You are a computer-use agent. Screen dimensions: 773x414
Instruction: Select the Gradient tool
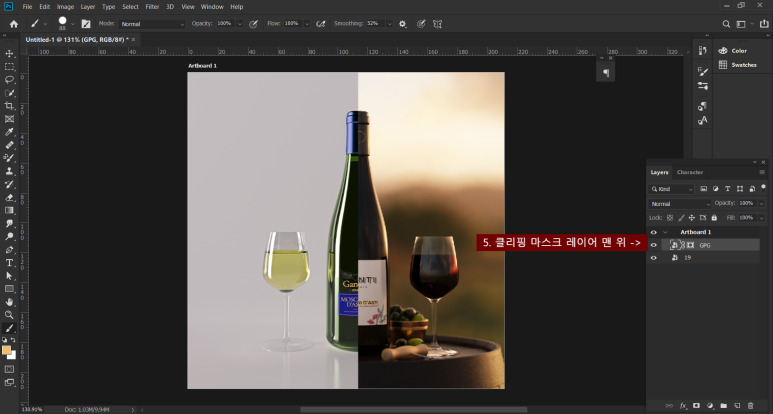click(9, 210)
